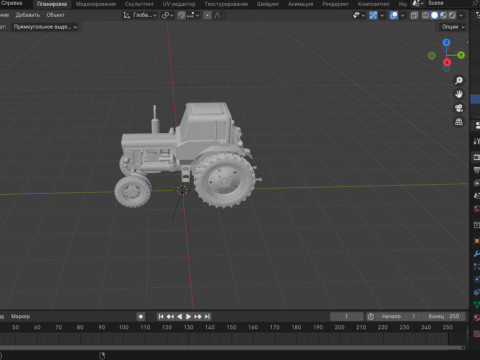Switch to the Моделирование workspace tab
The image size is (480, 360).
tap(96, 4)
